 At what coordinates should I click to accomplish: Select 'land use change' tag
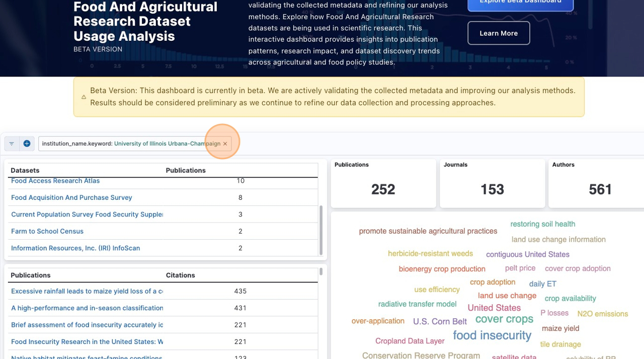coord(507,296)
